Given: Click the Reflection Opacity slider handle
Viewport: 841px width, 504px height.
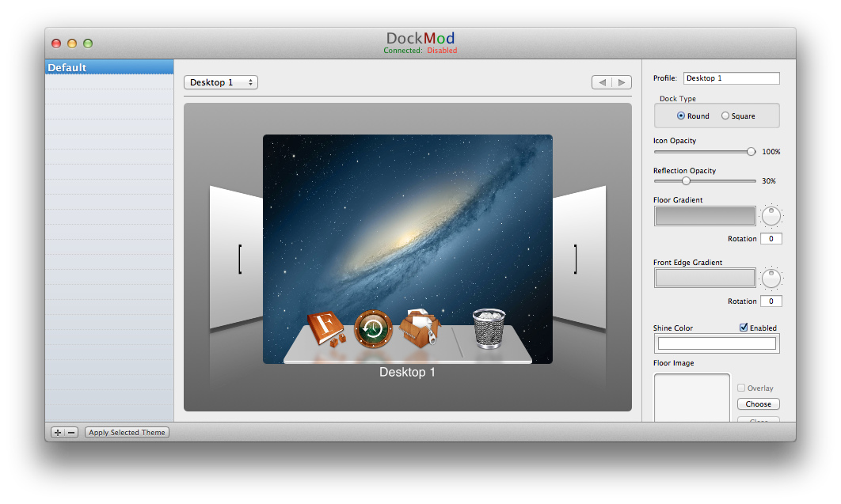Looking at the screenshot, I should [686, 181].
